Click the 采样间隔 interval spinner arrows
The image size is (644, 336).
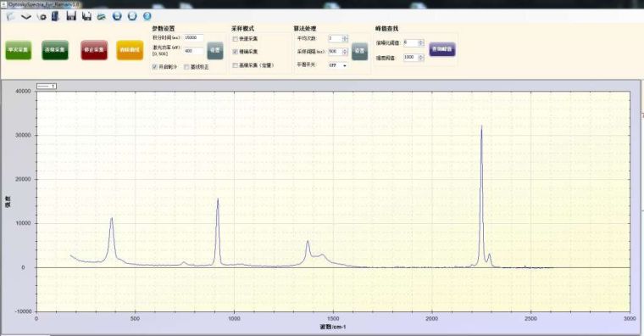point(345,52)
